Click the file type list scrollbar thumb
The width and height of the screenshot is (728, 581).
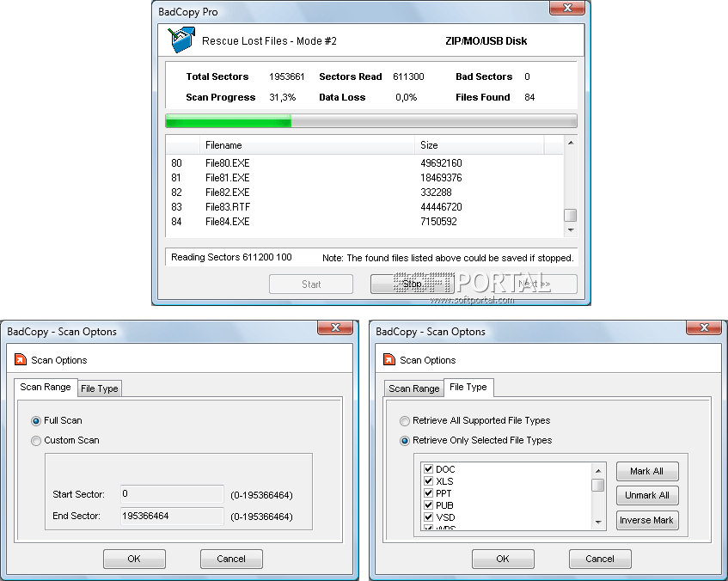pyautogui.click(x=598, y=486)
